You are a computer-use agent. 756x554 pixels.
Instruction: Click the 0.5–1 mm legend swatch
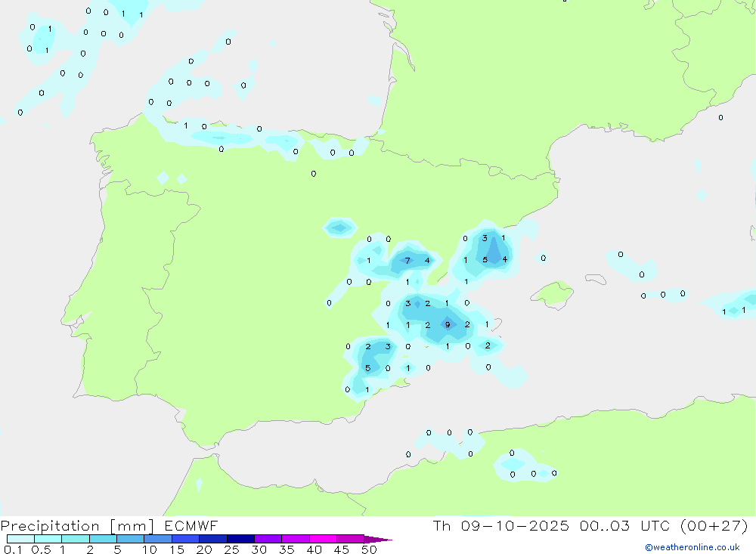tap(48, 539)
